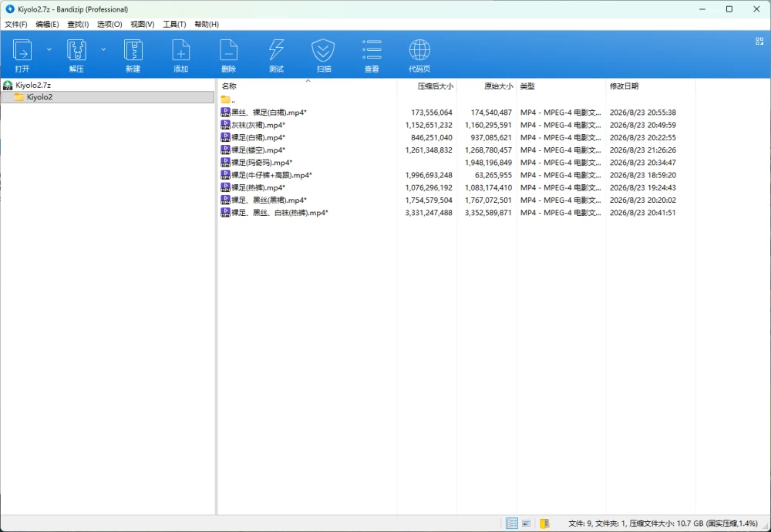
Task: Click compressed size 3,331,247,488
Action: pyautogui.click(x=429, y=213)
